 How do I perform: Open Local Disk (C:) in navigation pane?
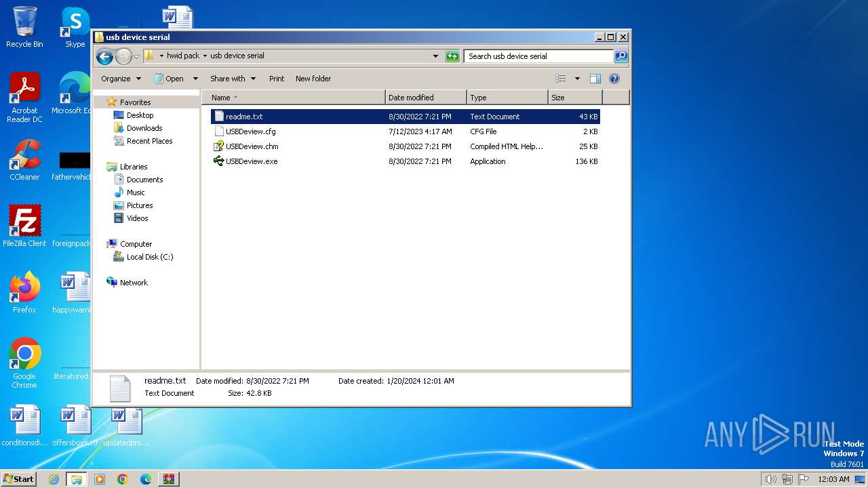pos(150,257)
